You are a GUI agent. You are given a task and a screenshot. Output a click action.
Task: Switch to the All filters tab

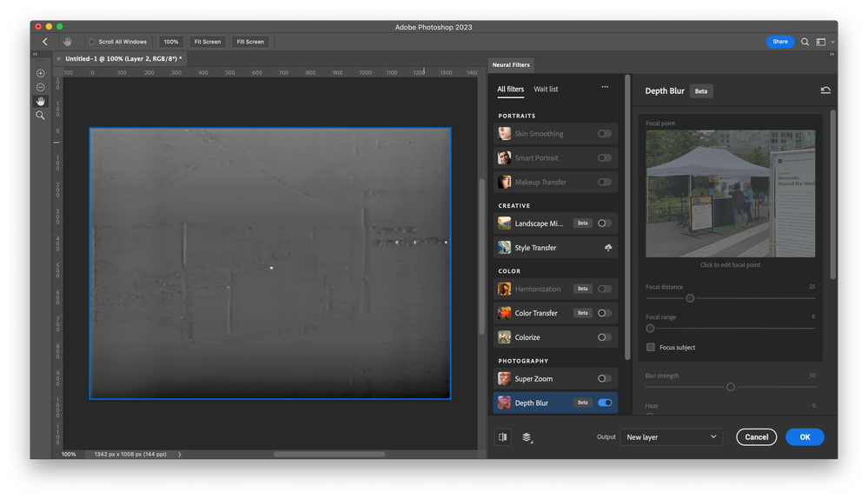(510, 90)
